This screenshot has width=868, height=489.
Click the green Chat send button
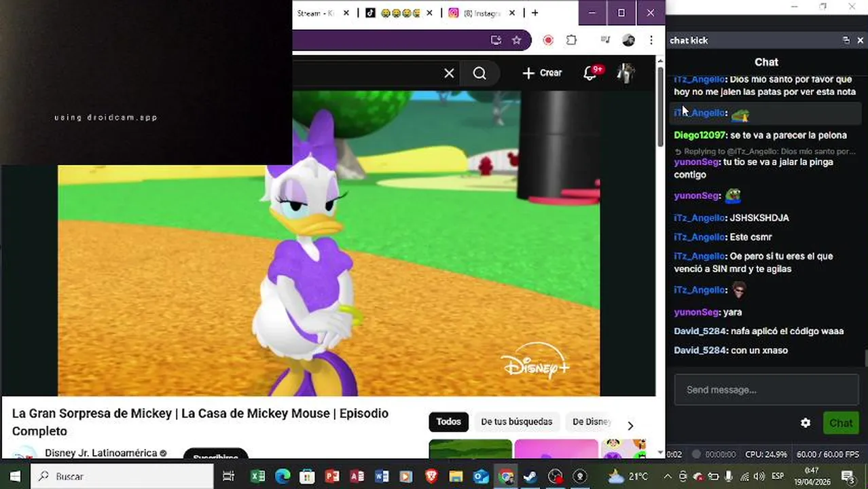pos(840,422)
